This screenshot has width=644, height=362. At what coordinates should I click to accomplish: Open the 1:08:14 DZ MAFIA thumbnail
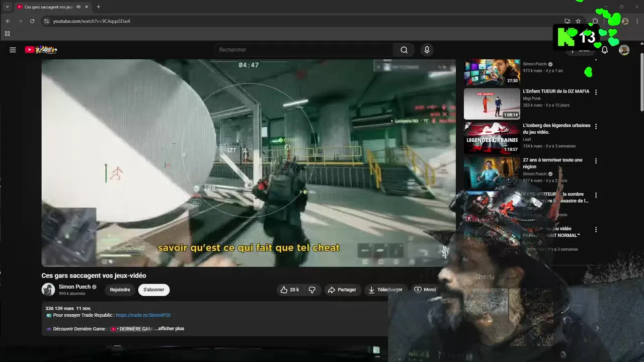point(492,104)
